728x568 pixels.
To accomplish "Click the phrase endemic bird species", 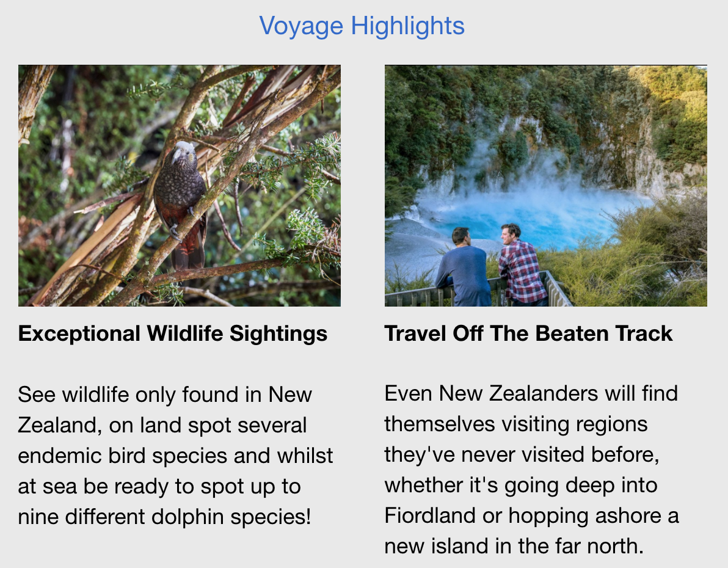I will [121, 456].
